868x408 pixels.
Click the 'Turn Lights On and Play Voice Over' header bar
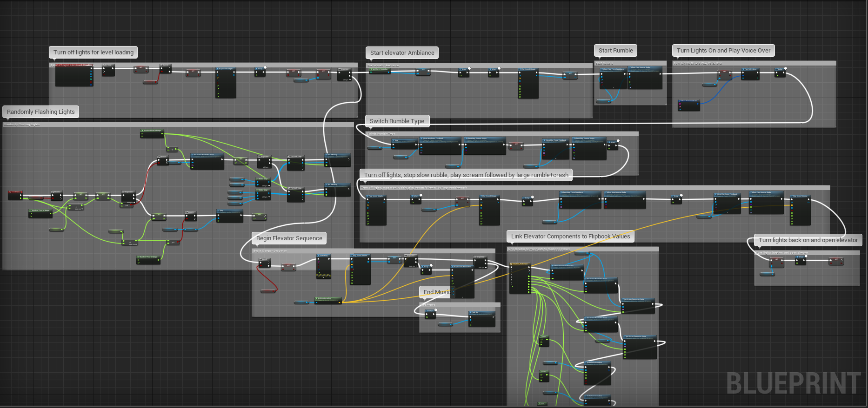click(754, 63)
